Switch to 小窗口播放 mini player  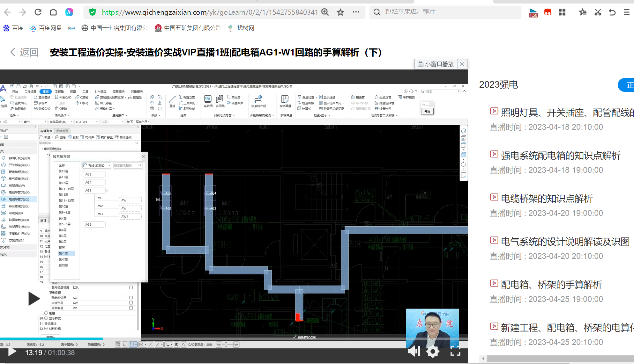(x=436, y=64)
